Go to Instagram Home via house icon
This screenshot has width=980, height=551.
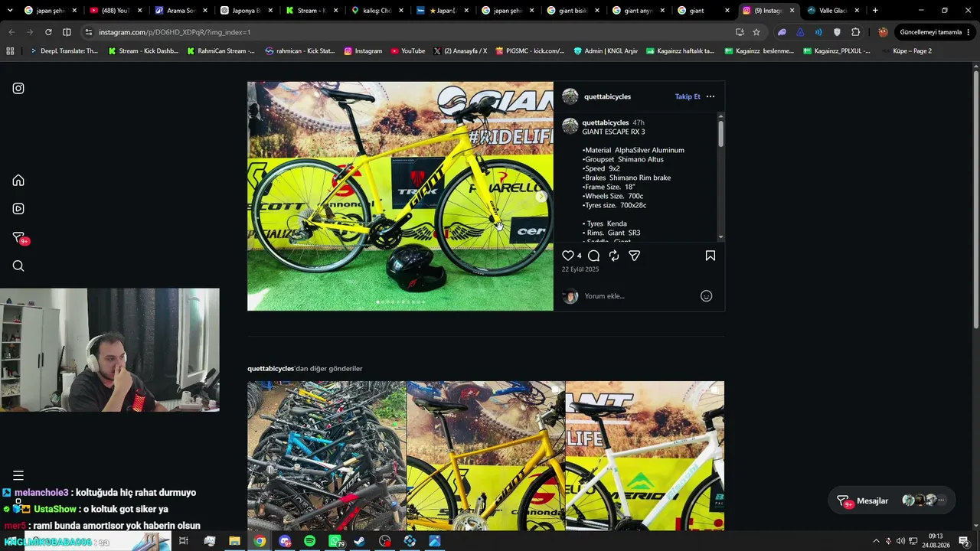[18, 181]
